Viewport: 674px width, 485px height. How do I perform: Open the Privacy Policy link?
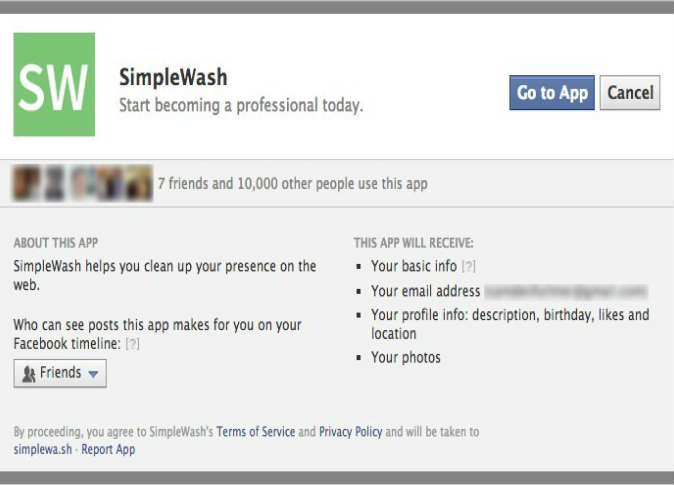(x=350, y=432)
